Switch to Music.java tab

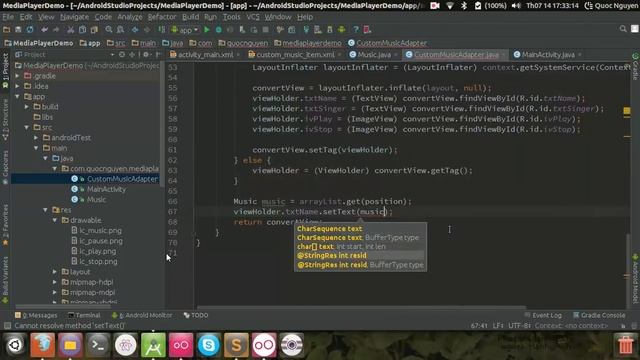click(x=374, y=55)
